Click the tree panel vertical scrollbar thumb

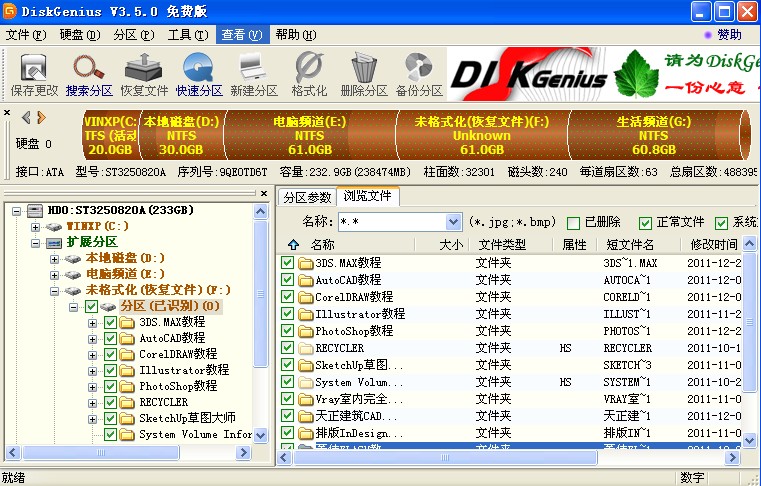[261, 293]
